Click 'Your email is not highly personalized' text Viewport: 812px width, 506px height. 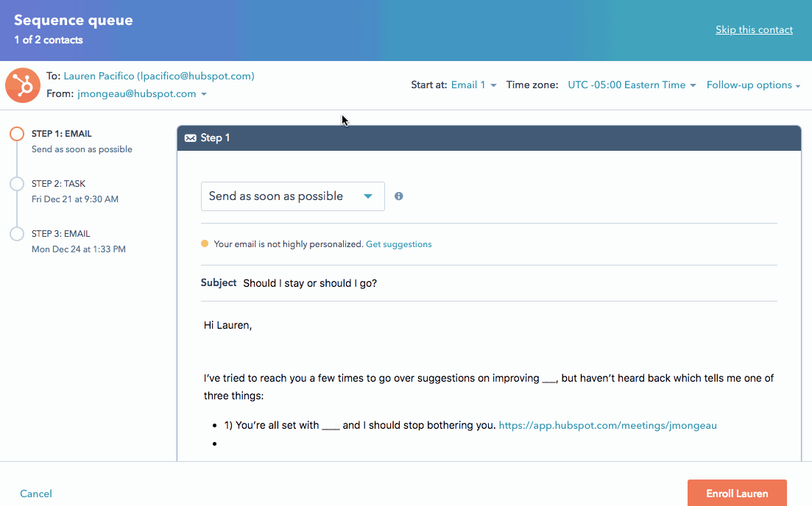click(289, 244)
